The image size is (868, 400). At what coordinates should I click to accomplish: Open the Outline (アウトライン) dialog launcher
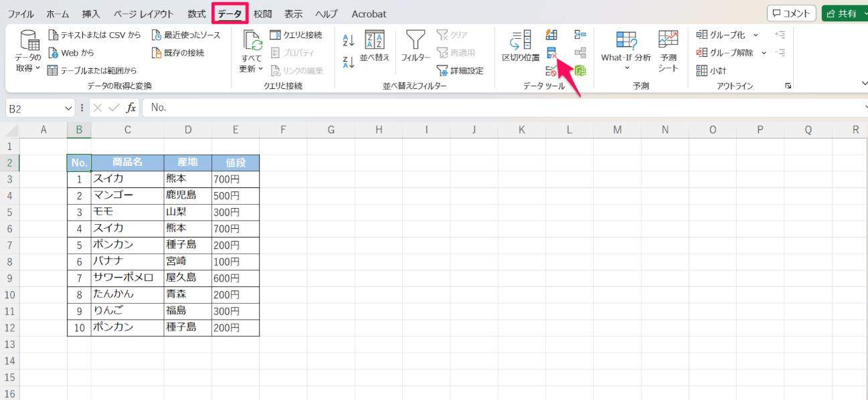click(788, 86)
